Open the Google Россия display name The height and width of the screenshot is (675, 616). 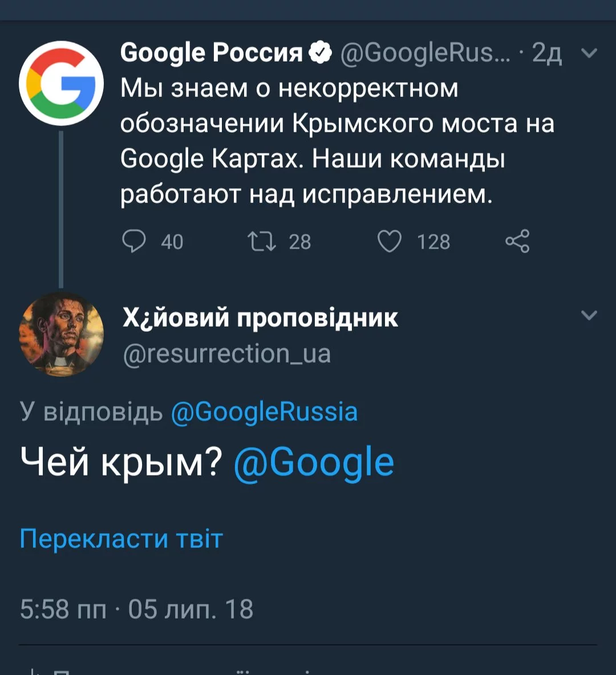click(x=211, y=53)
